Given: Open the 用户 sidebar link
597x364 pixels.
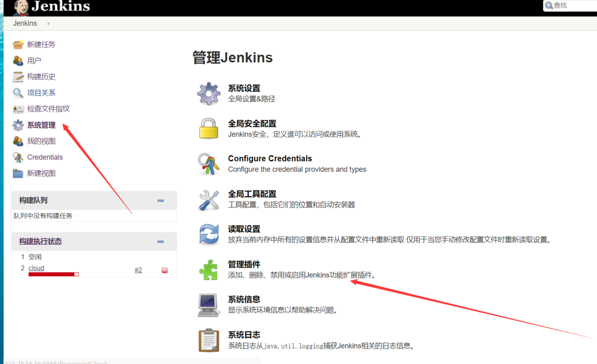Looking at the screenshot, I should (x=34, y=61).
